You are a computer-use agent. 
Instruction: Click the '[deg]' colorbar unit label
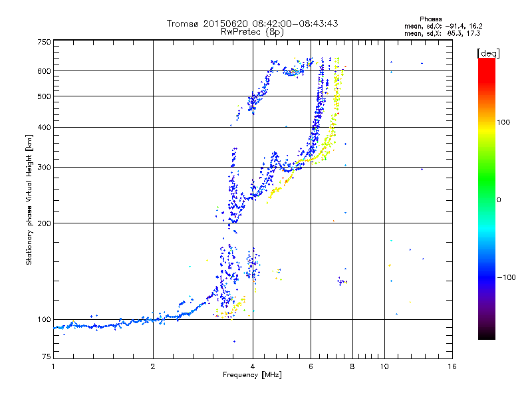(488, 53)
